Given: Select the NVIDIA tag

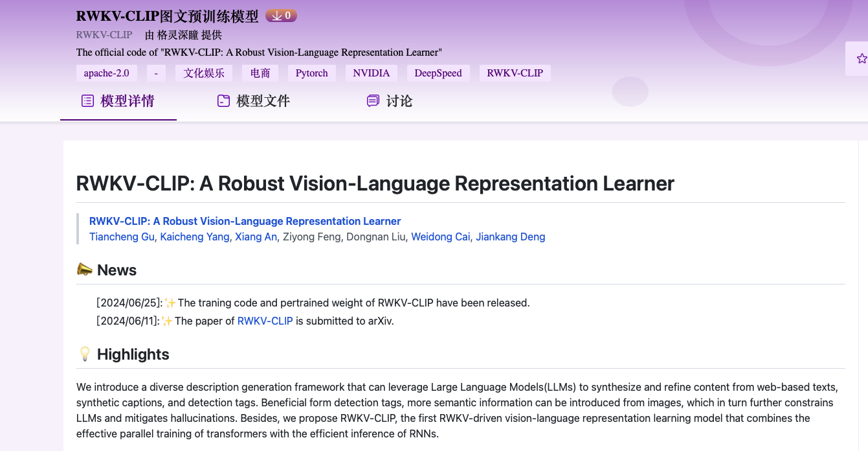Looking at the screenshot, I should coord(371,73).
